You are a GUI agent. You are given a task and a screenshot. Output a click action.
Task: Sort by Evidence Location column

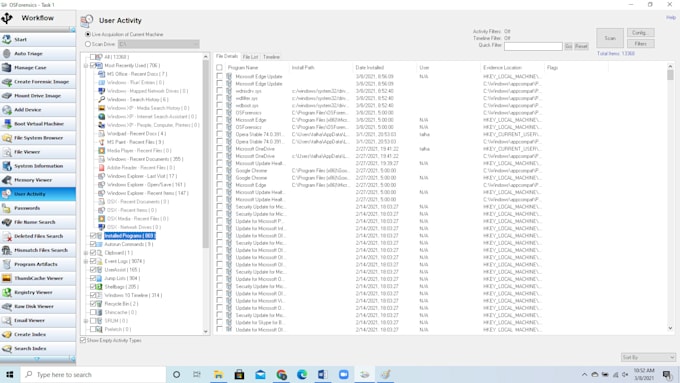point(513,68)
